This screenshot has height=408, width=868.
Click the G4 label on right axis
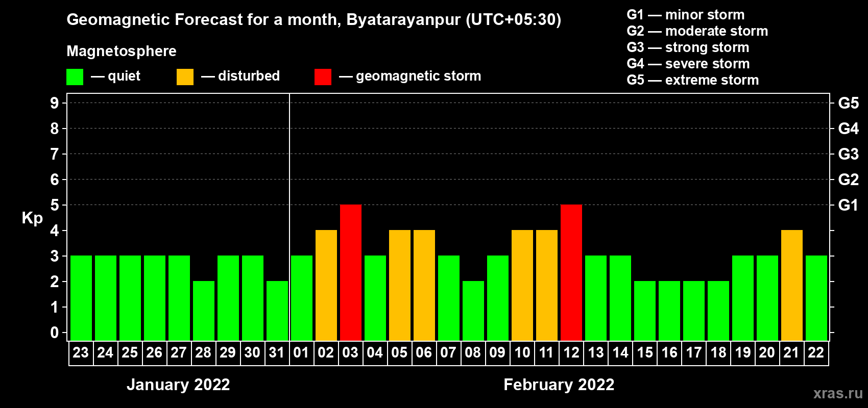pos(848,129)
